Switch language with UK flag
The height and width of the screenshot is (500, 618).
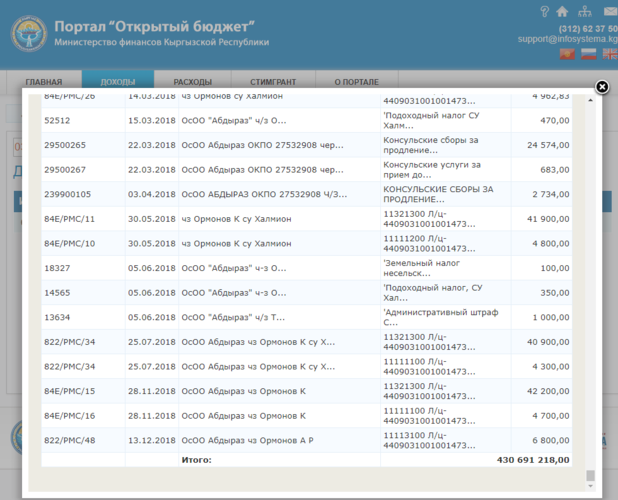(x=608, y=54)
